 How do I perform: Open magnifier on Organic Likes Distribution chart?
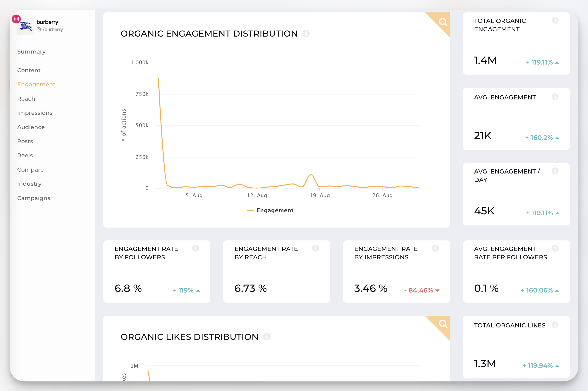[443, 324]
